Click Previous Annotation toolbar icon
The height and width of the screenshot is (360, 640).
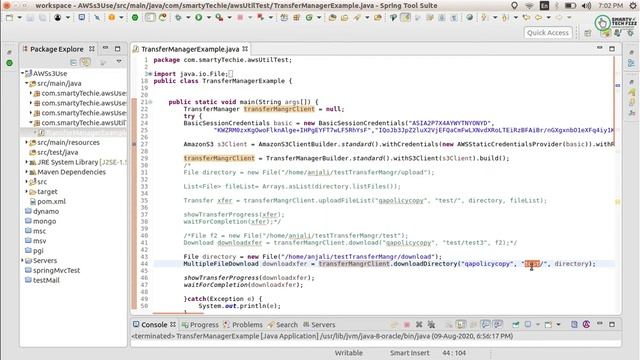505,18
